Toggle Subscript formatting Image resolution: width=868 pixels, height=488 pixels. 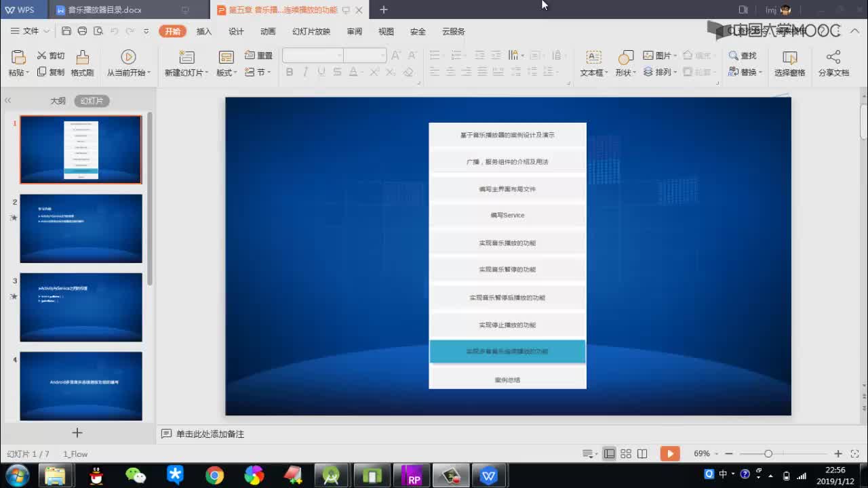pos(390,72)
